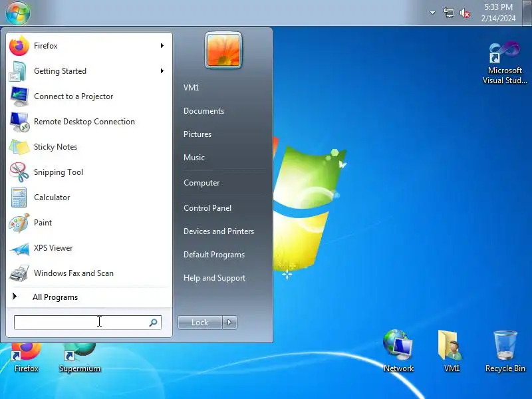
Task: Click the clock showing 5:33 PM
Action: pyautogui.click(x=498, y=13)
